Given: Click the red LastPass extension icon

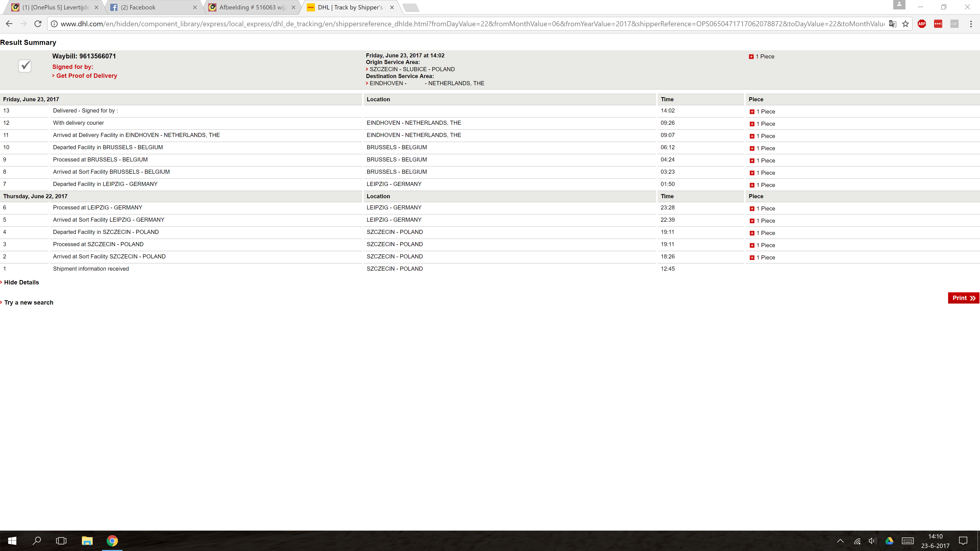Looking at the screenshot, I should 938,24.
